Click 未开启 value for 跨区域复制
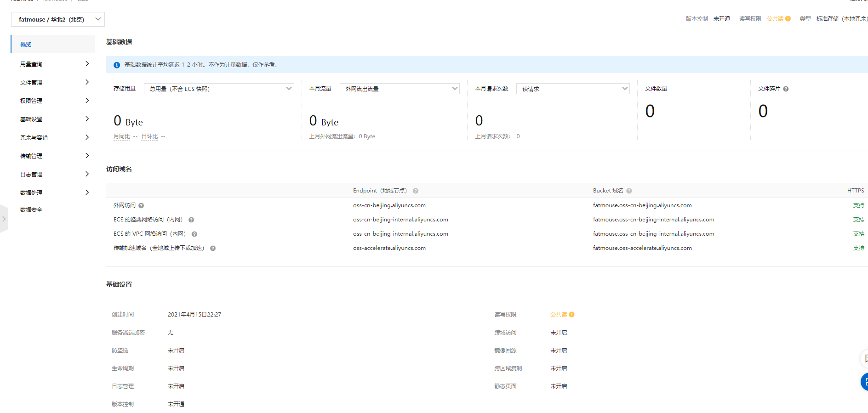The image size is (868, 413). [559, 368]
